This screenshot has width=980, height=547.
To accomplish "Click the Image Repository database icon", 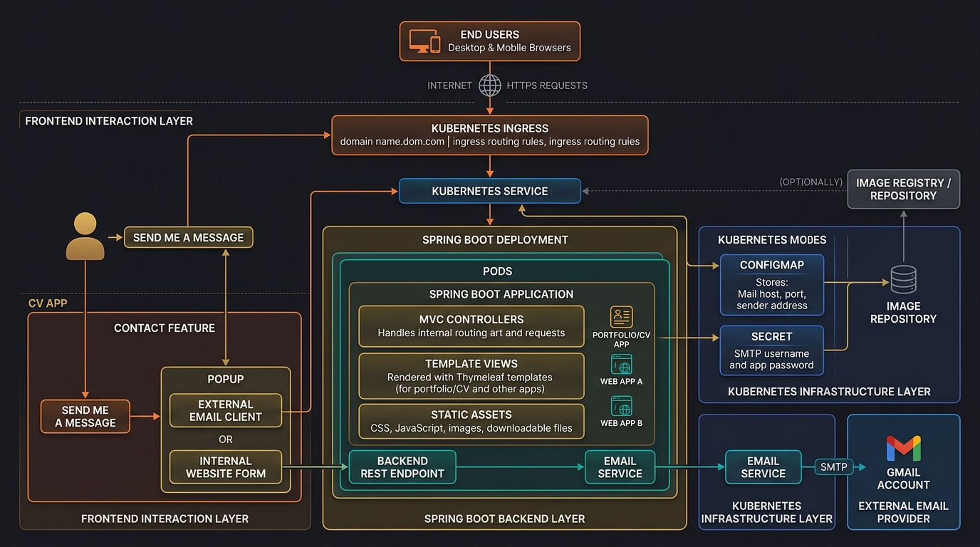I will (x=903, y=281).
